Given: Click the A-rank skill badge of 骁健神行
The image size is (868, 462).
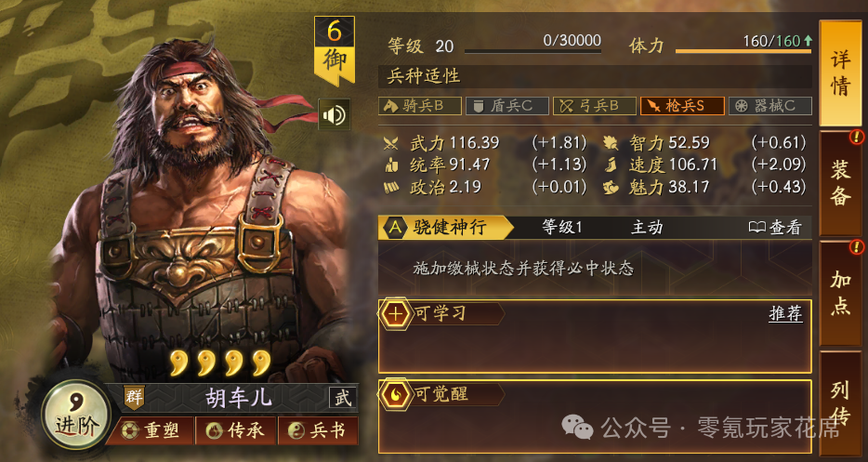Looking at the screenshot, I should 395,227.
